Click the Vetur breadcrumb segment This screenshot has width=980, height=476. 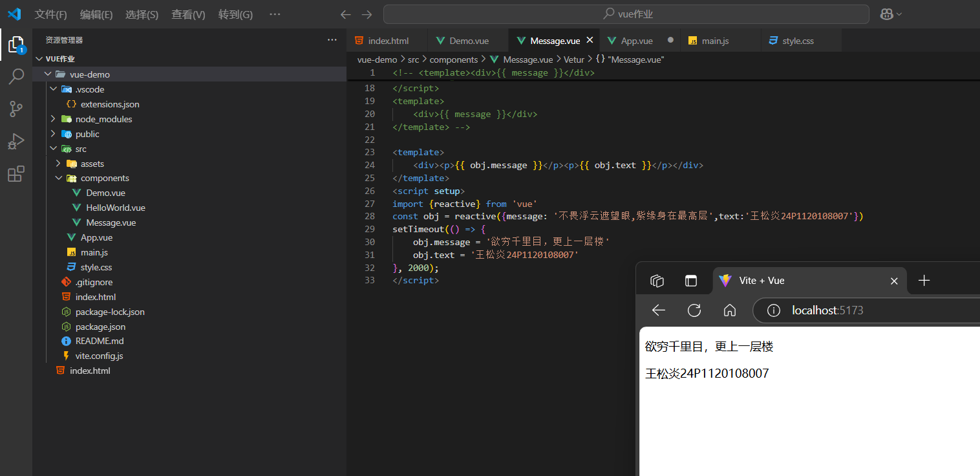[573, 59]
